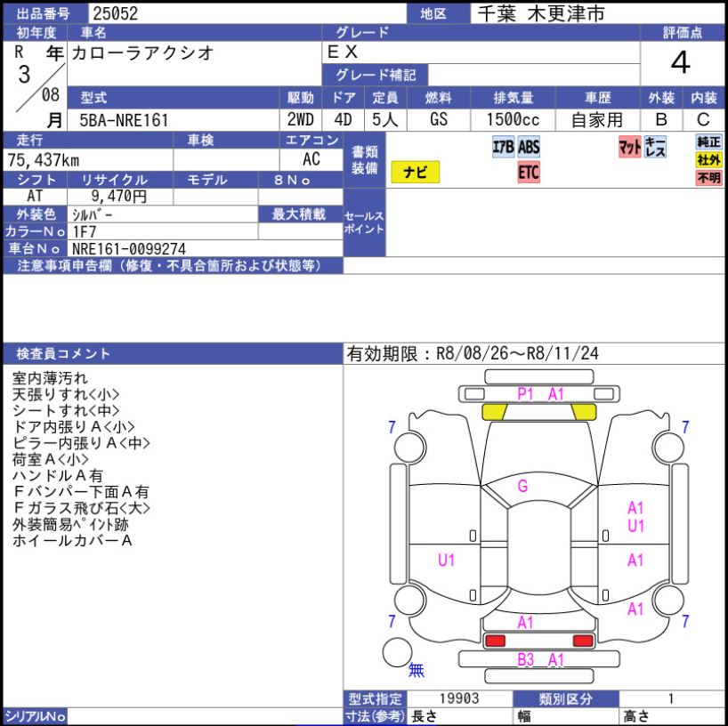Click the red 不明 legend label

point(709,178)
